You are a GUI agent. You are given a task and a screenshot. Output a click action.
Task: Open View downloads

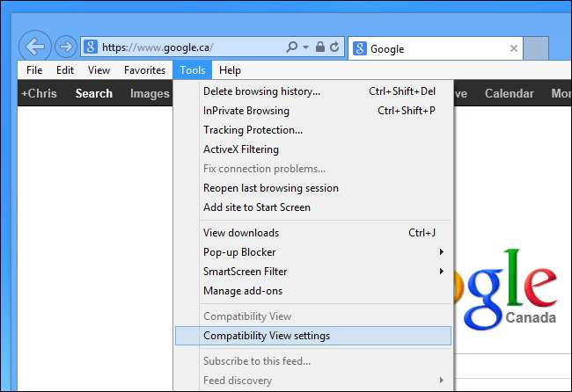313,232
